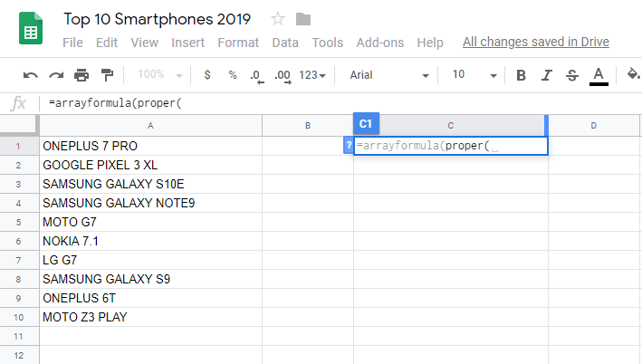Viewport: 642px width, 364px height.
Task: Open the Arial font dropdown
Action: 389,75
